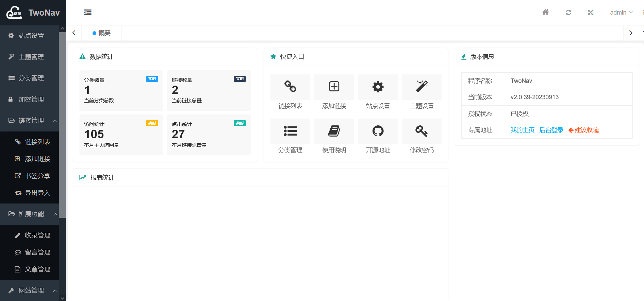Click the pencil icon beside 收录管理
Image resolution: width=644 pixels, height=301 pixels.
18,235
